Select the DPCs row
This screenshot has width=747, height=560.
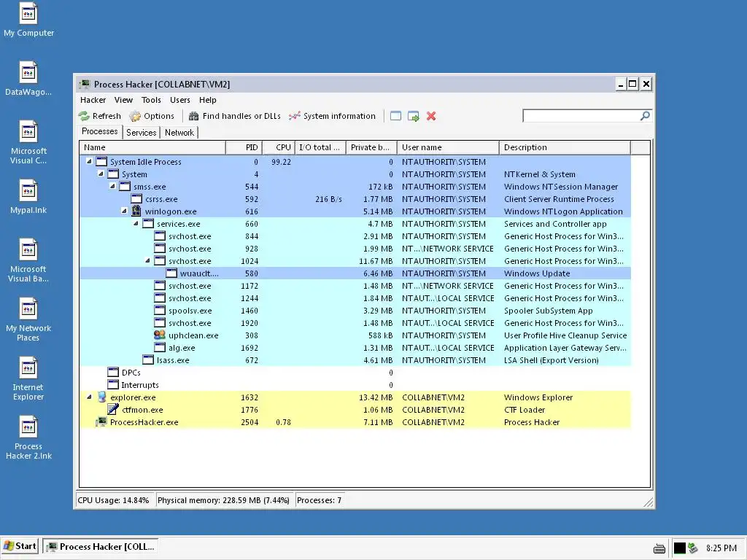[355, 372]
